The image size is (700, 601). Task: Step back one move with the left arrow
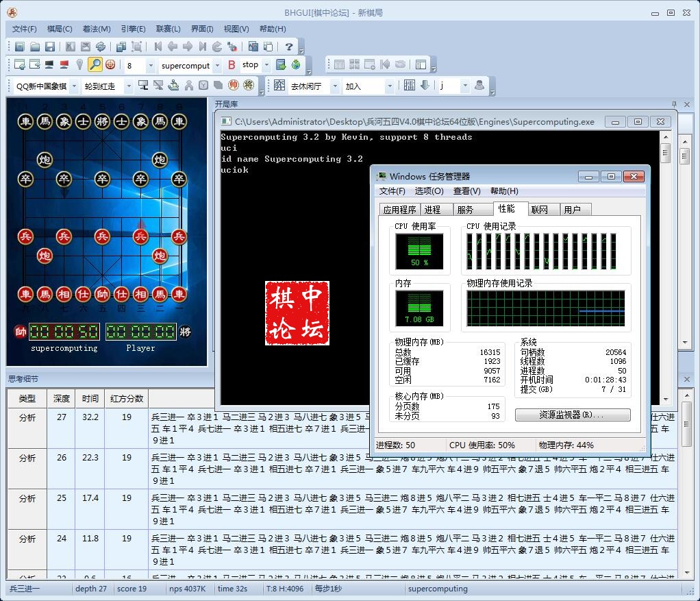173,47
